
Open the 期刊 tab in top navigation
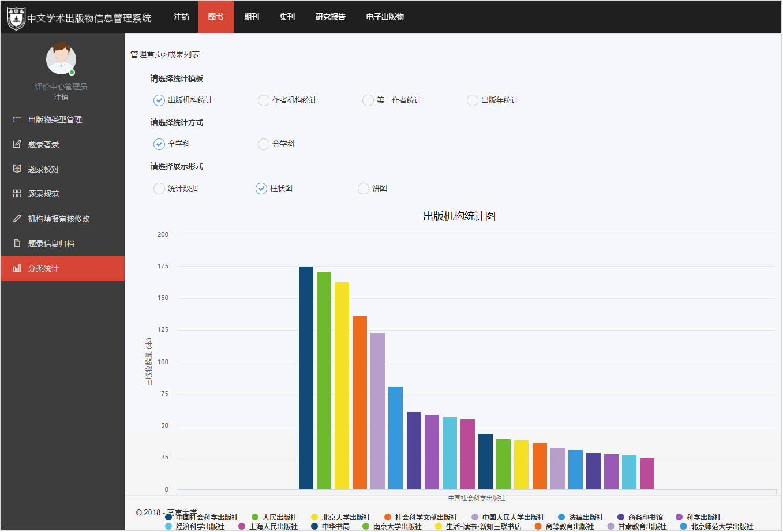(x=252, y=17)
